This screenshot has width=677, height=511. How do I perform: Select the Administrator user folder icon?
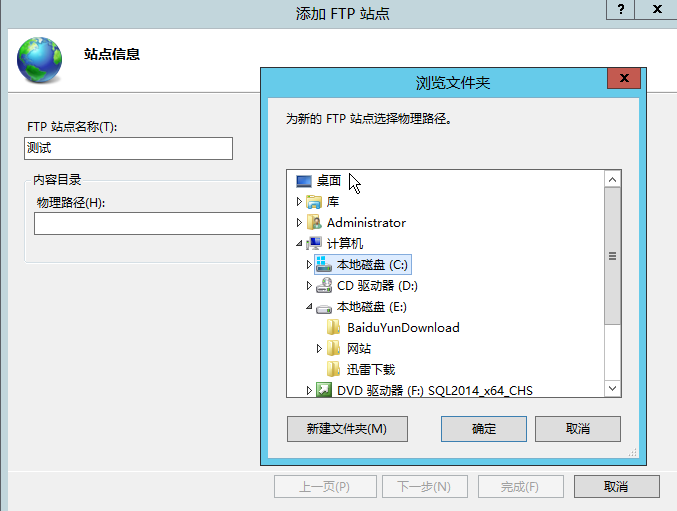tap(314, 223)
